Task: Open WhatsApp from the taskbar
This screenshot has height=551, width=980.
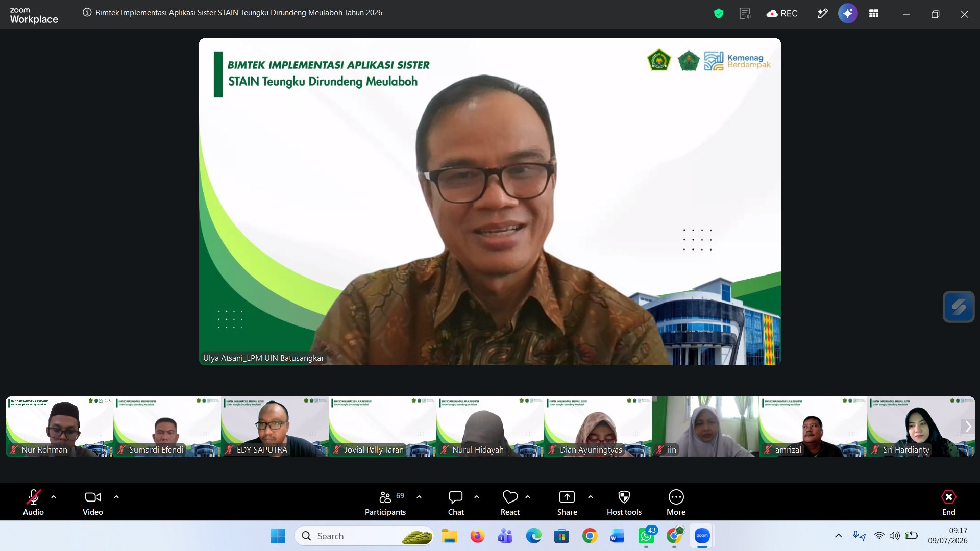Action: 646,536
